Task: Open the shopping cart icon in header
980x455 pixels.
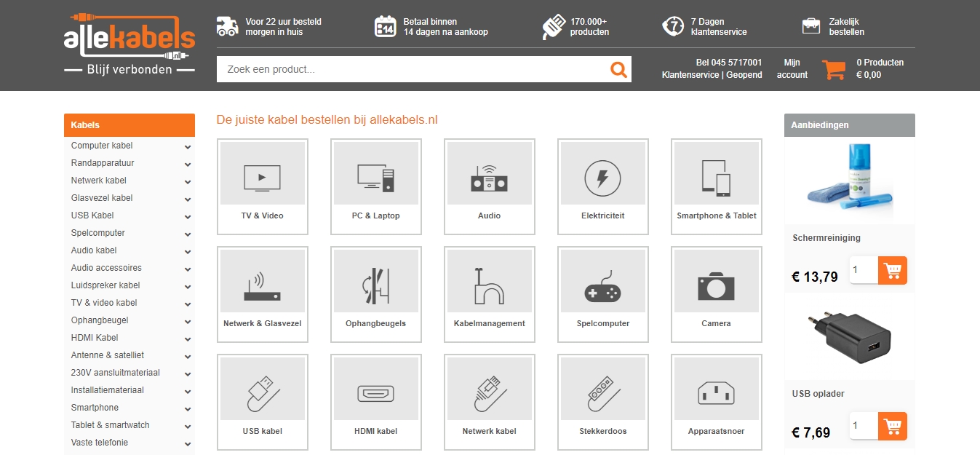Action: tap(834, 69)
